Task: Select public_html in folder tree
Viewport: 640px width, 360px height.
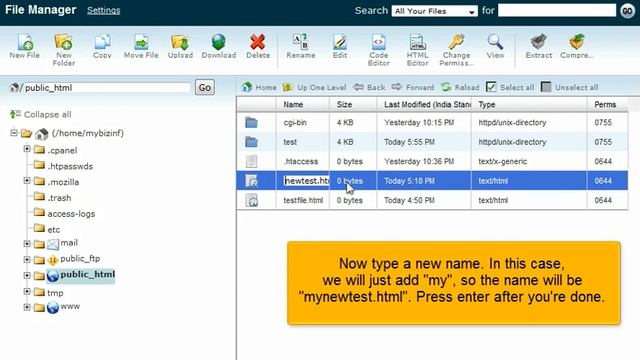Action: click(x=87, y=275)
